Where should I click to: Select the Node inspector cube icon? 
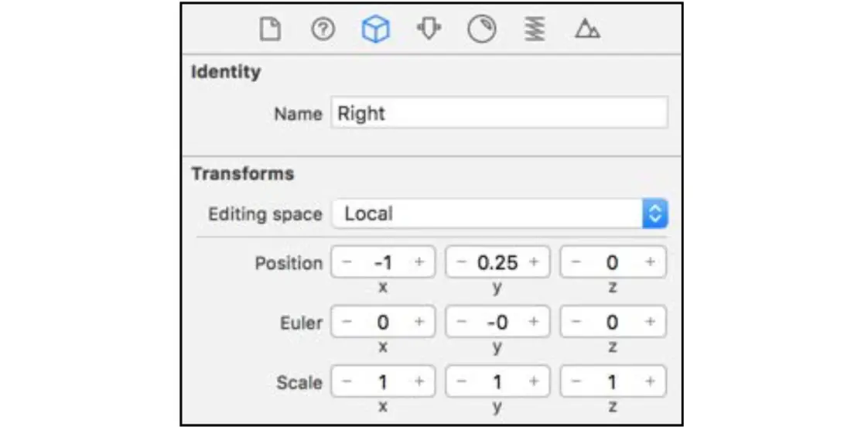click(375, 30)
